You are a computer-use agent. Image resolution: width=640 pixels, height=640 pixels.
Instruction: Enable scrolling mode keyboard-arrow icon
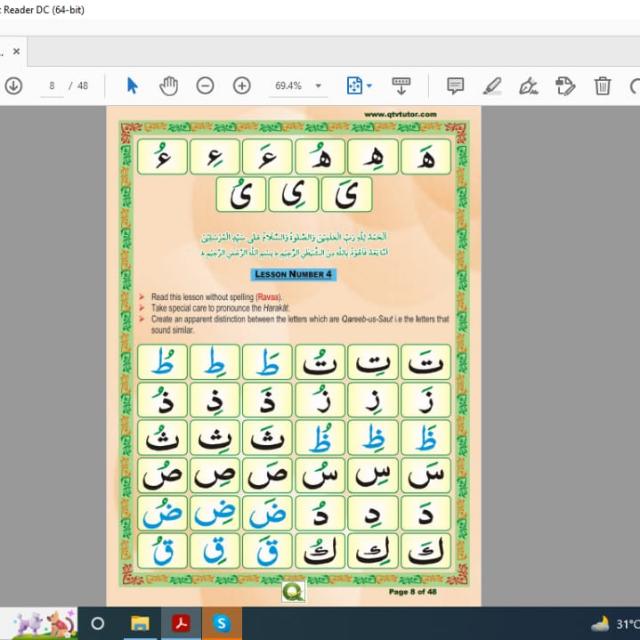pos(401,86)
